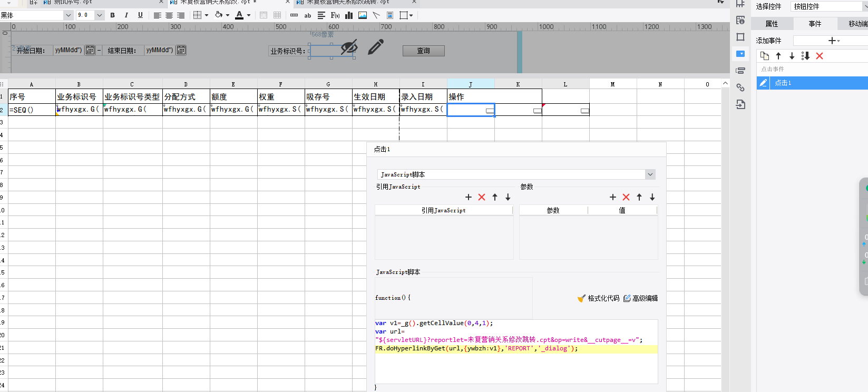Expand the font size dropdown
The height and width of the screenshot is (392, 868).
pyautogui.click(x=100, y=15)
